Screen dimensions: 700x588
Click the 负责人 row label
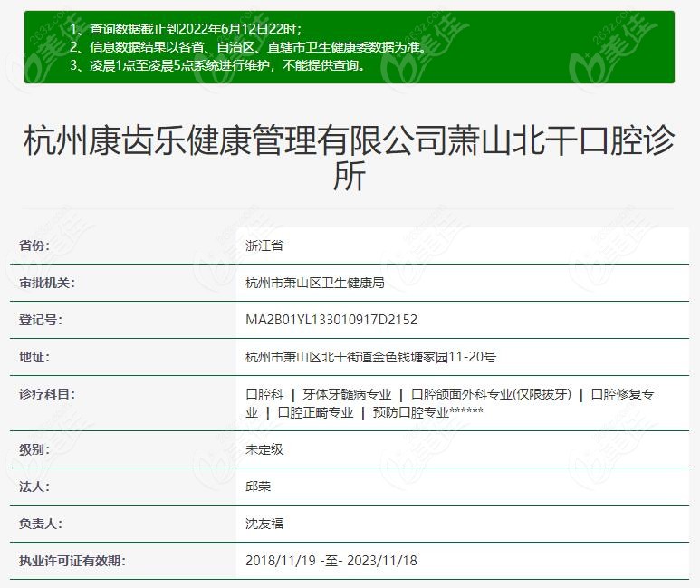click(41, 523)
